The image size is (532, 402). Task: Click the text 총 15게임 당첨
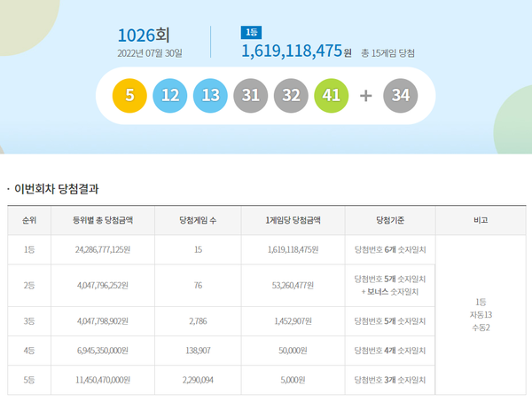tap(387, 53)
